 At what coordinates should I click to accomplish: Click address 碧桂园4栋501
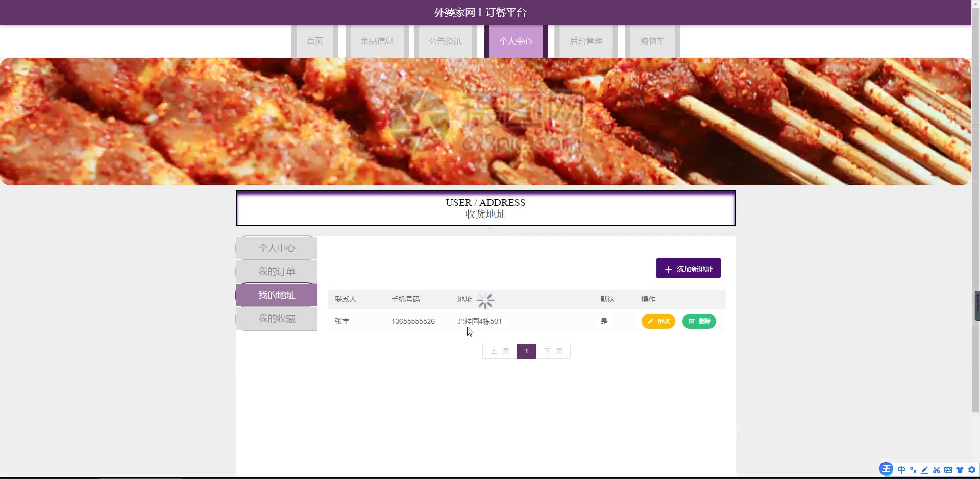pyautogui.click(x=480, y=321)
